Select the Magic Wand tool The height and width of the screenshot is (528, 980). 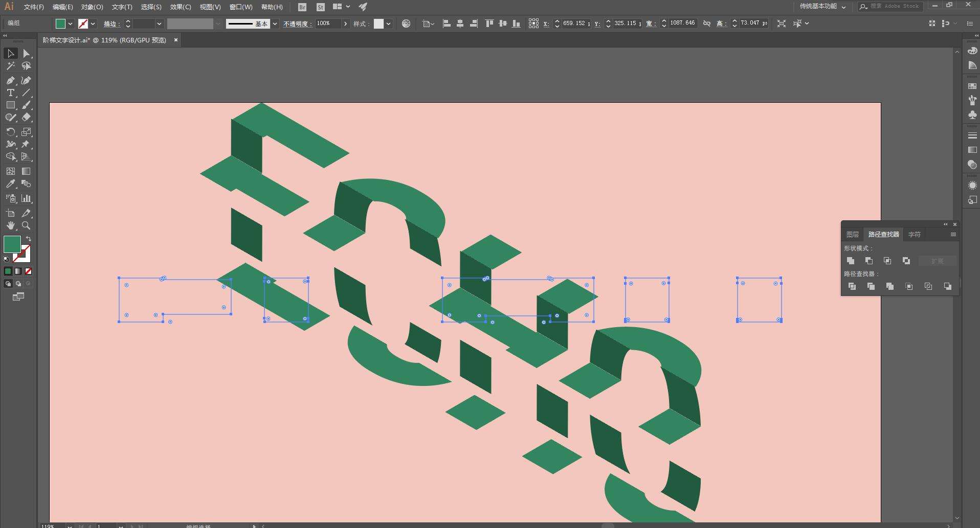10,66
